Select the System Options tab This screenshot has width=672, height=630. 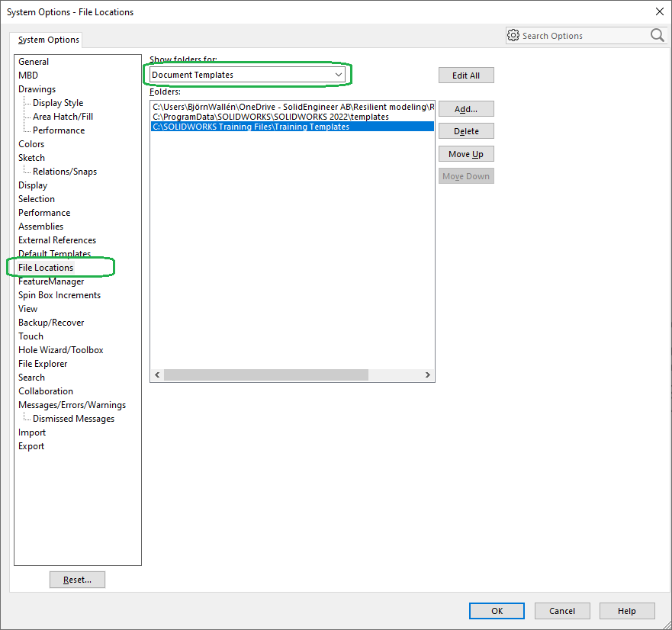[x=48, y=40]
